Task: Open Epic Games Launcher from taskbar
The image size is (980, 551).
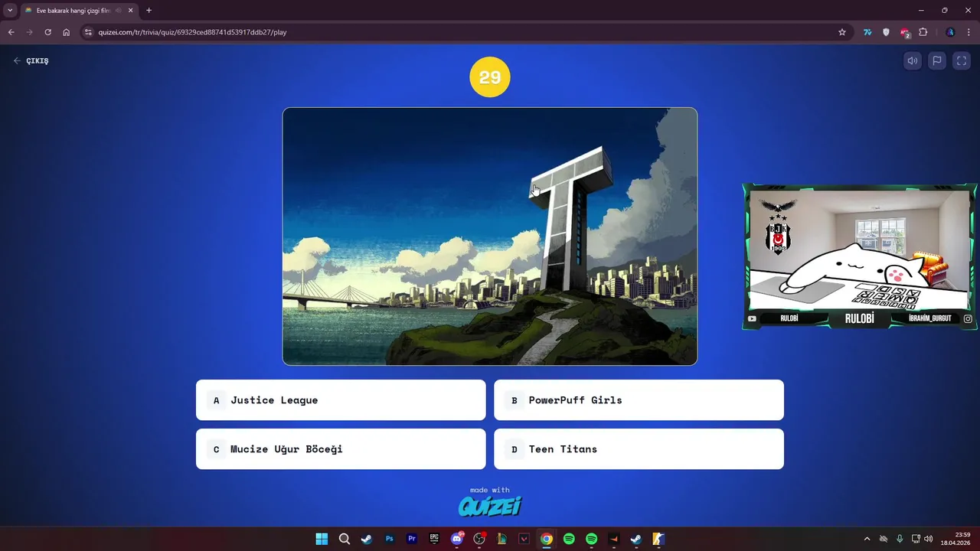Action: coord(434,539)
